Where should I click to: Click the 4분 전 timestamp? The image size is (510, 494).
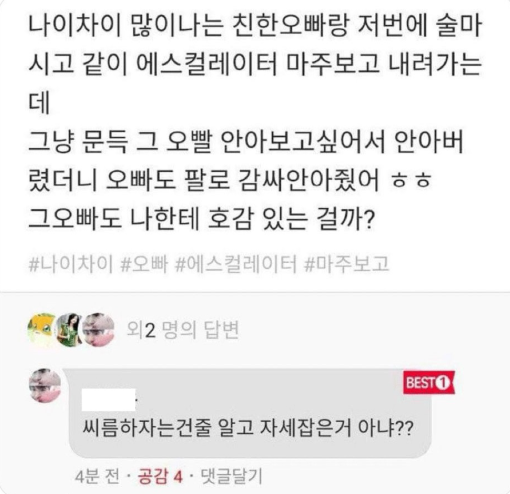point(97,476)
